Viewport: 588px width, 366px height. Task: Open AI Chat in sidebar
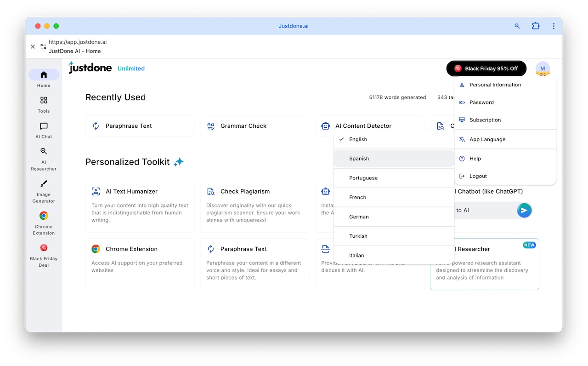44,126
